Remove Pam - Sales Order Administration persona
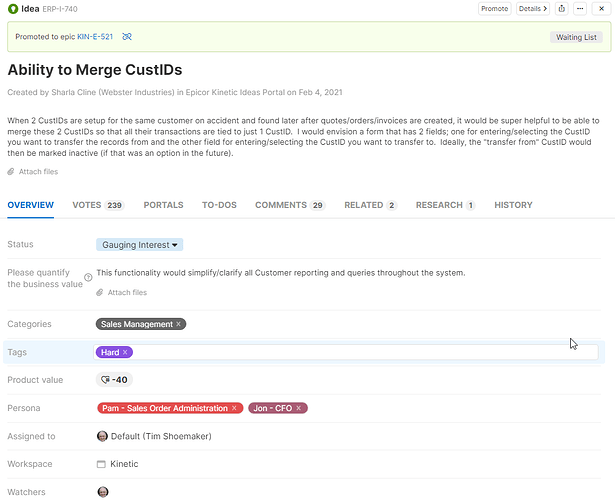Screen dimensions: 615x500 point(234,408)
